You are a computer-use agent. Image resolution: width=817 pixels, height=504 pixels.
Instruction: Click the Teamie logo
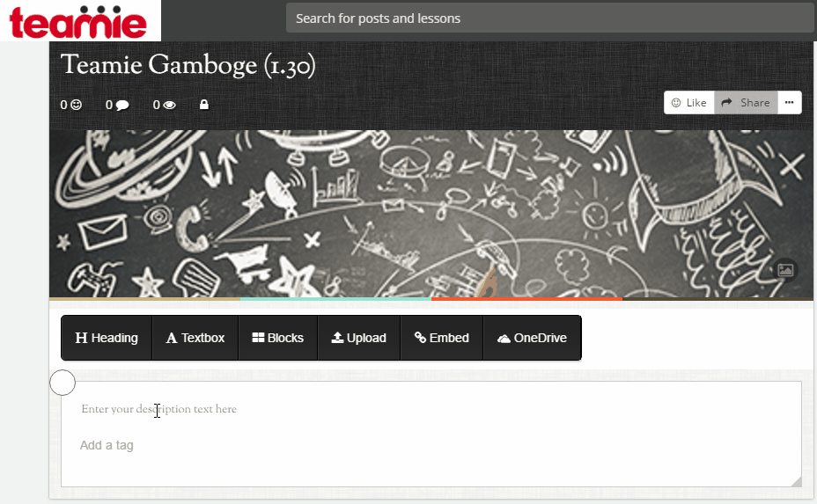click(78, 22)
